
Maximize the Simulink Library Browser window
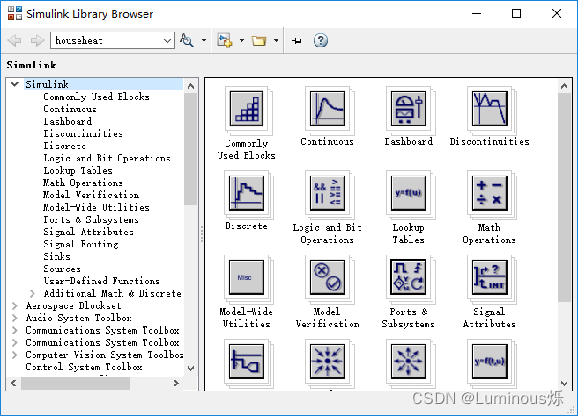[x=516, y=14]
